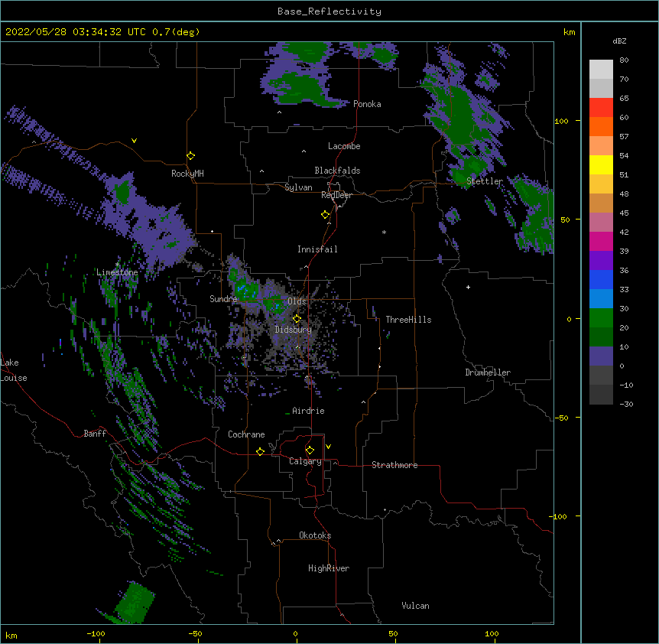Click the Limestone label
659x644 pixels.
117,272
